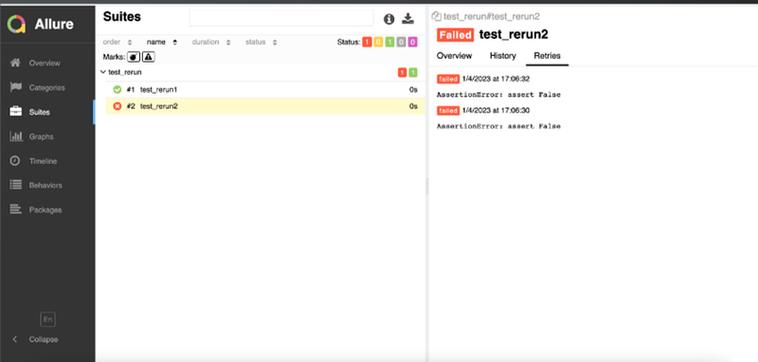The height and width of the screenshot is (362, 758).
Task: Toggle the flaky bomb mark filter
Action: tap(133, 57)
